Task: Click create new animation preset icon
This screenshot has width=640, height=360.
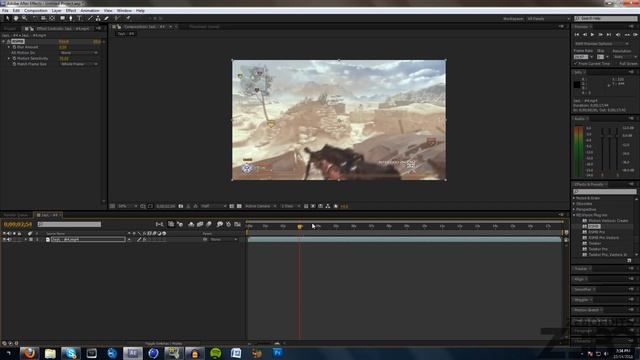Action: tap(629, 260)
